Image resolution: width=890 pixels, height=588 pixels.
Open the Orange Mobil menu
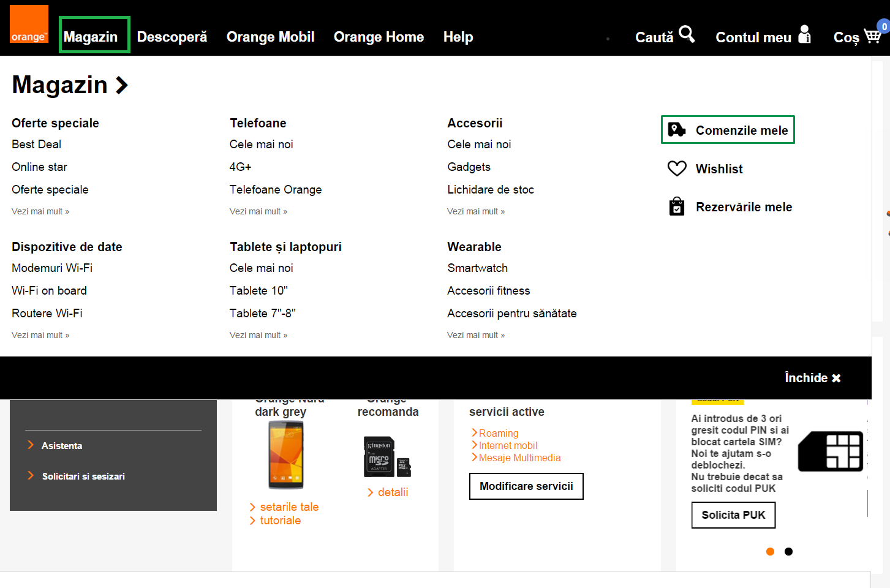tap(271, 37)
